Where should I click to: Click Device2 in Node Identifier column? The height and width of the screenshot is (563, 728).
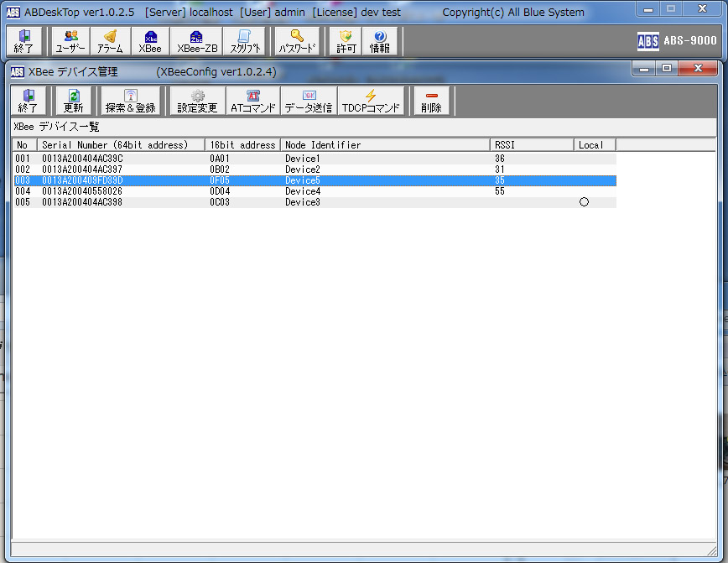[x=303, y=169]
